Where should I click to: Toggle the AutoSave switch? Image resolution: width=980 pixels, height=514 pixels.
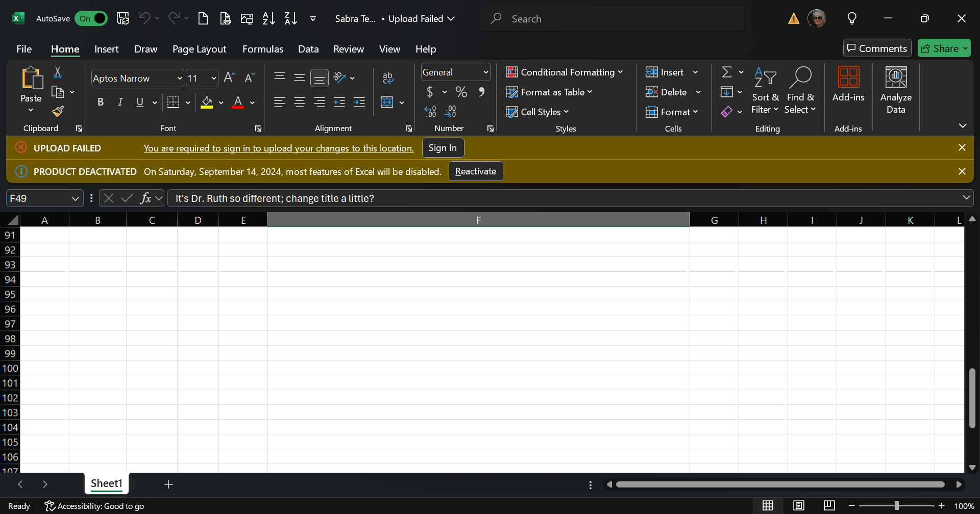coord(91,19)
